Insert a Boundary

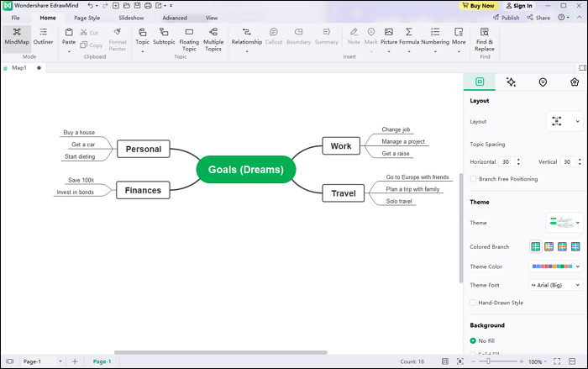click(x=298, y=36)
